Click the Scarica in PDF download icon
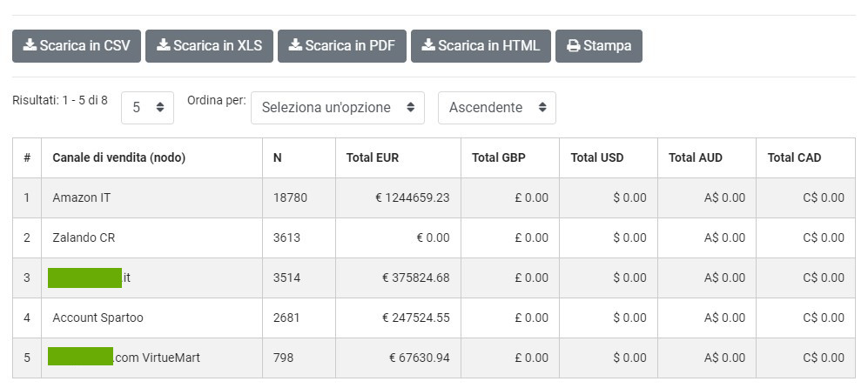Screen dimensions: 868x388 [x=295, y=46]
